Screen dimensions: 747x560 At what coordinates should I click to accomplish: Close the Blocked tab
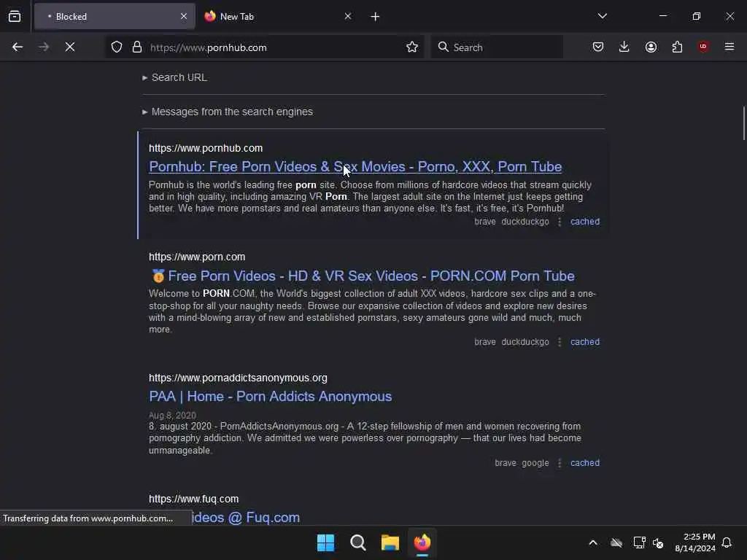tap(184, 16)
